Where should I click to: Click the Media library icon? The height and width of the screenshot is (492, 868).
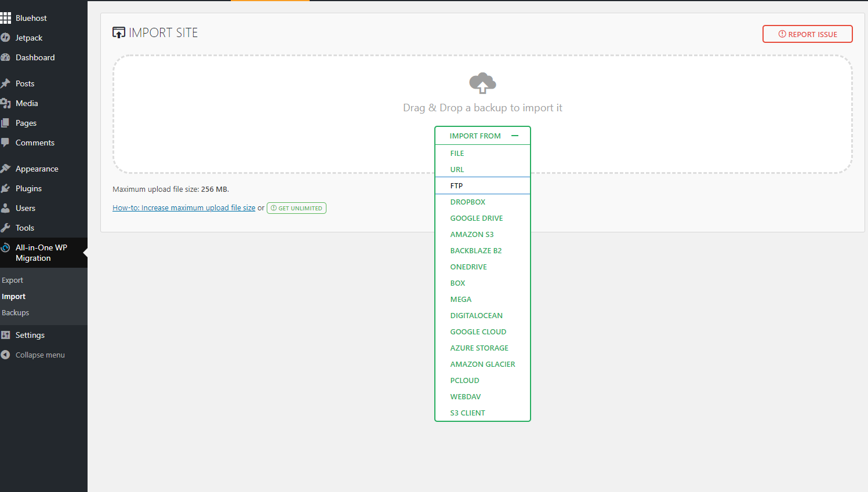tap(5, 103)
